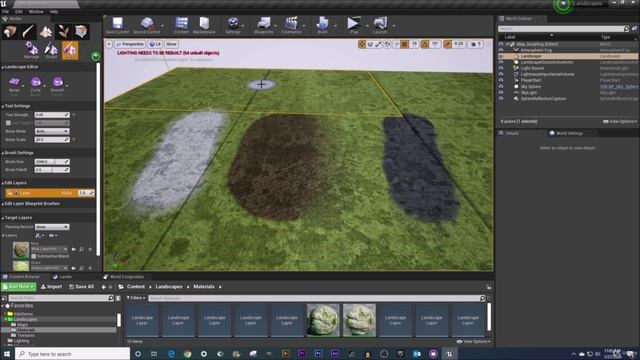Toggle camera speed setting in viewport

476,44
